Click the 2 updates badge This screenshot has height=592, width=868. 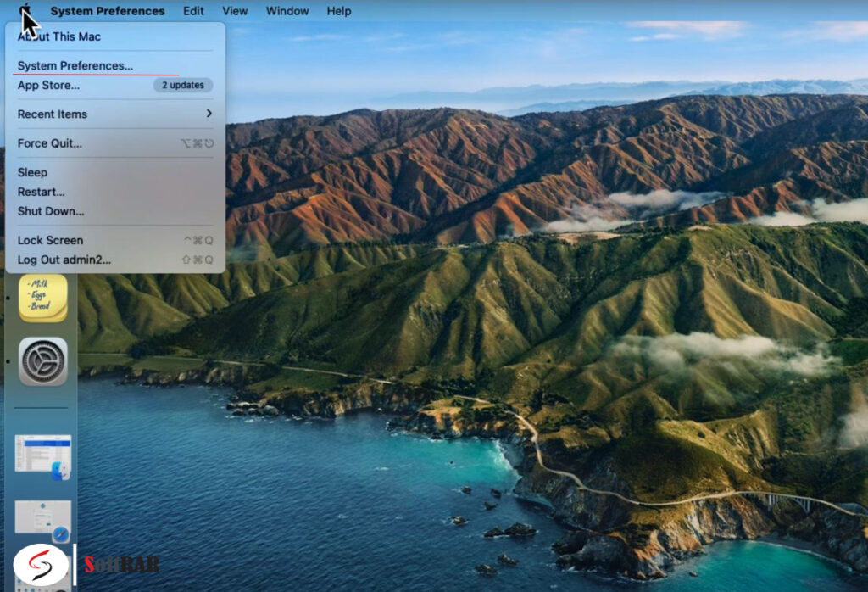pos(183,85)
